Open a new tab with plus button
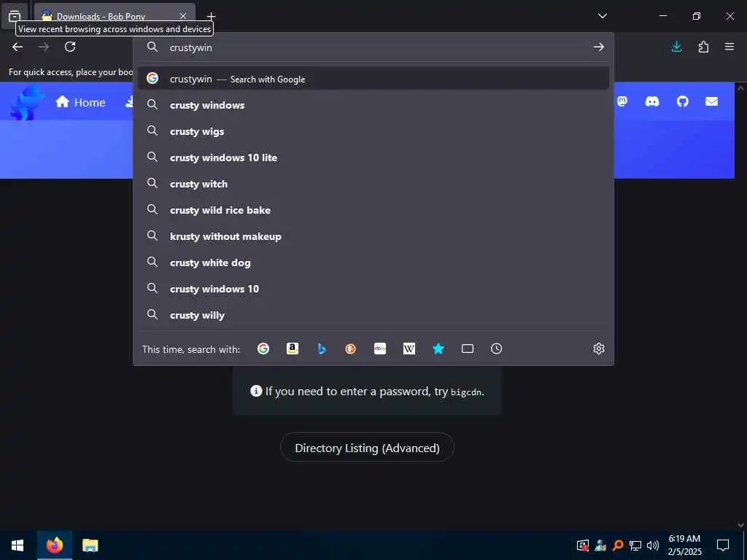The width and height of the screenshot is (747, 560). click(x=211, y=16)
